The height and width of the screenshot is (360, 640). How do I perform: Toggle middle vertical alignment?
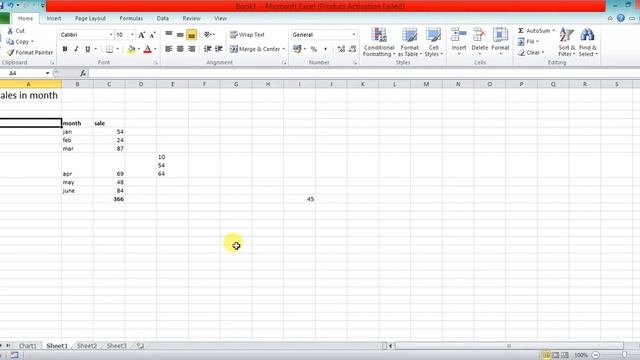pos(180,35)
